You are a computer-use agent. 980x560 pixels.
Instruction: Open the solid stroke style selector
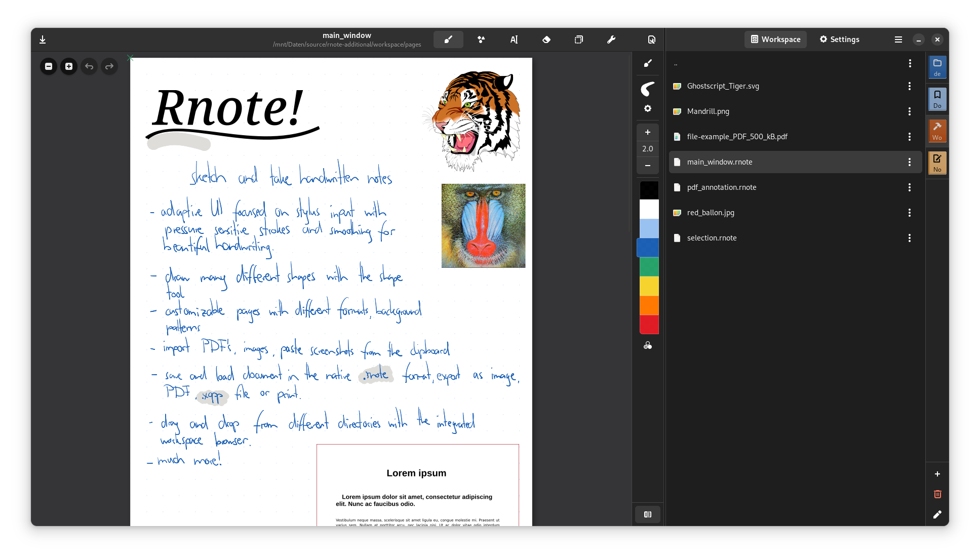click(648, 89)
